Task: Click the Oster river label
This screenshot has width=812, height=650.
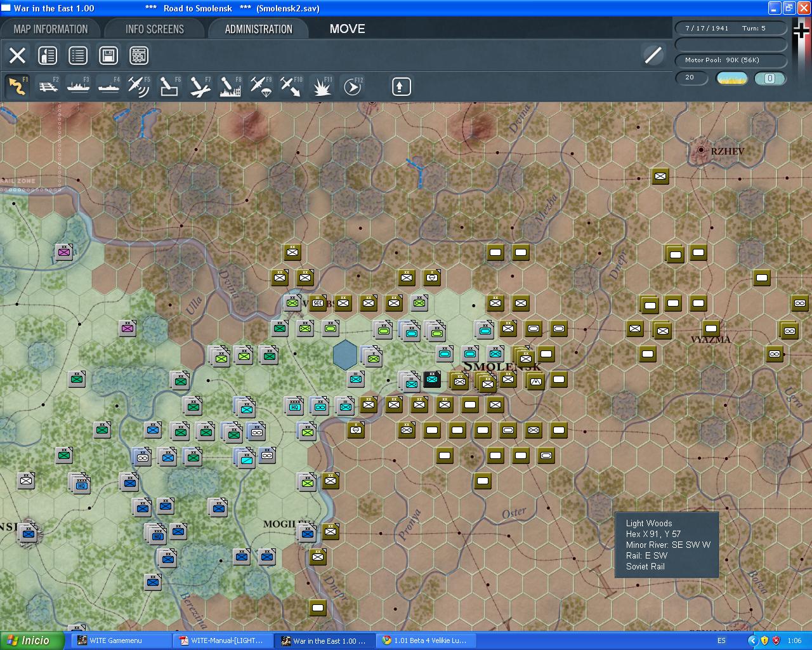Action: [514, 513]
